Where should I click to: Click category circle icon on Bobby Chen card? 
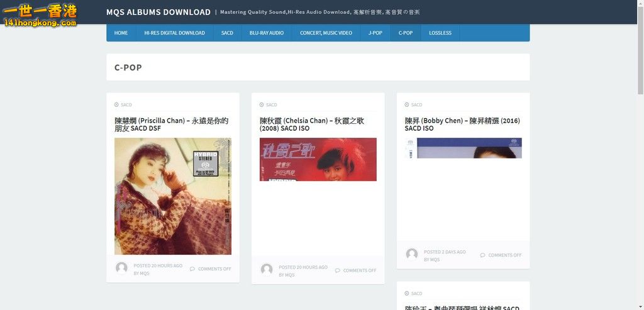pos(407,105)
